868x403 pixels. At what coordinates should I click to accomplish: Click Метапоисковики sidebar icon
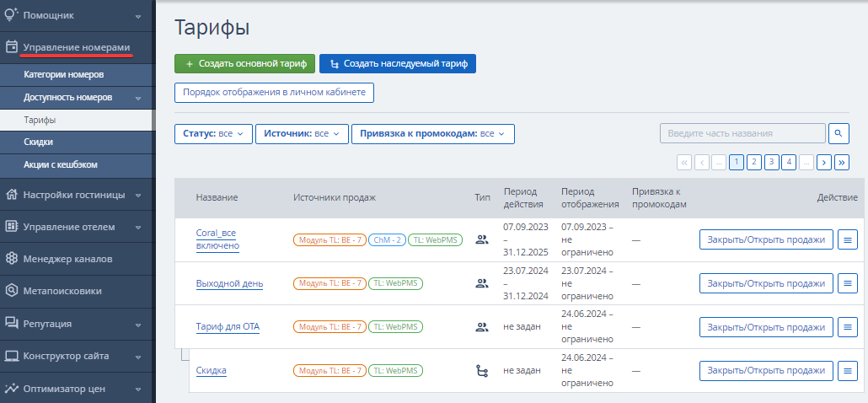(11, 291)
